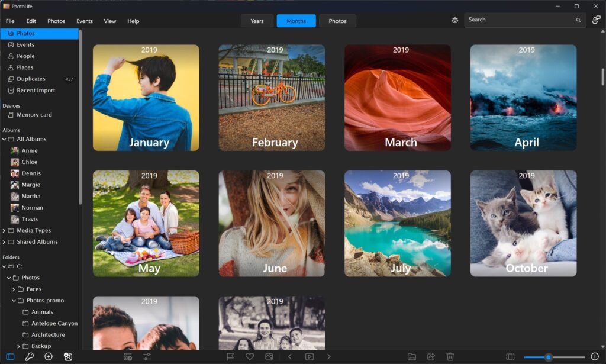Open Places in the sidebar

click(x=39, y=67)
